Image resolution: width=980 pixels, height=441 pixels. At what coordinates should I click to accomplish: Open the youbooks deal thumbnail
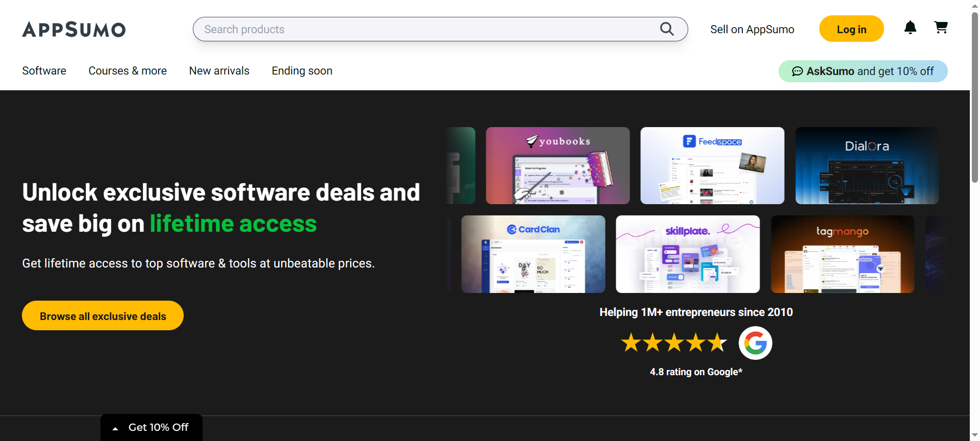558,166
